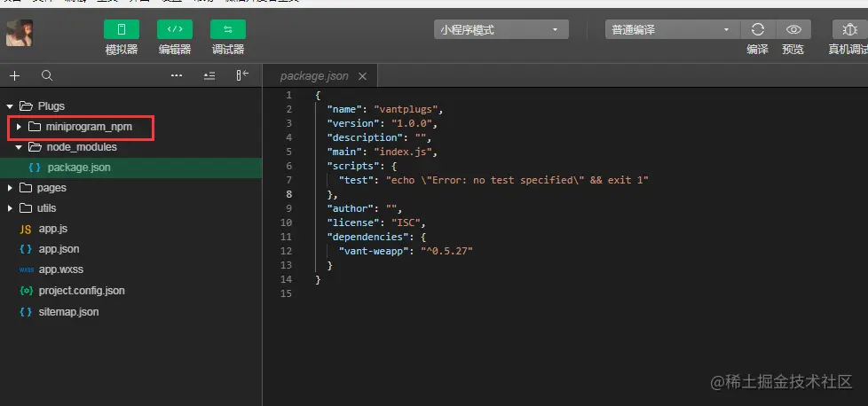Open the app.json file

point(59,249)
